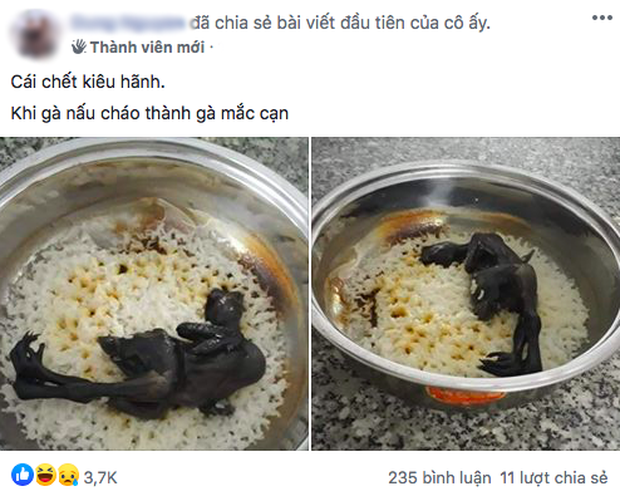Open the right photo of pot with burnt rice
Image resolution: width=620 pixels, height=501 pixels.
point(466,294)
